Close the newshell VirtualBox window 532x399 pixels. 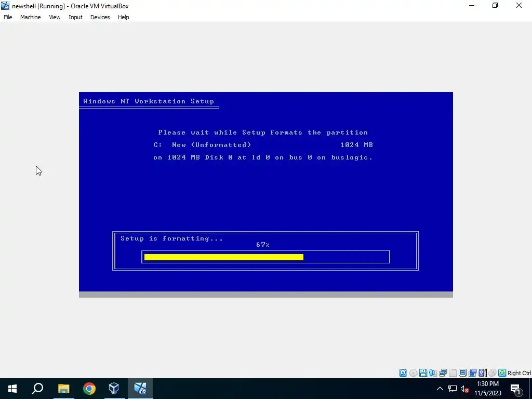tap(519, 6)
